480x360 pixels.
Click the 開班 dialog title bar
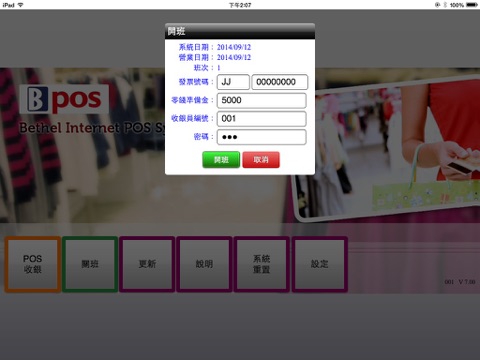coord(240,31)
